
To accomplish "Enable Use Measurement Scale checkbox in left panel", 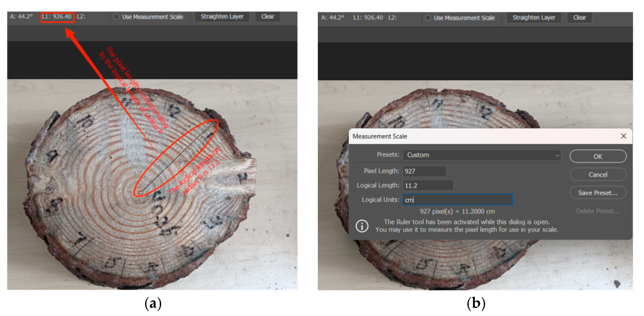I will tap(116, 17).
